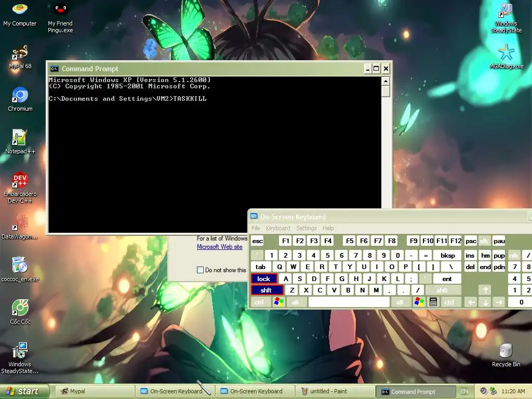Toggle the left alt key
532x399 pixels.
296,302
